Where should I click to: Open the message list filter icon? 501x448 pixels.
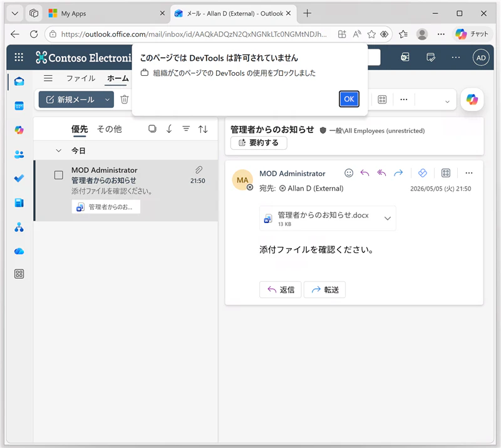tap(186, 129)
